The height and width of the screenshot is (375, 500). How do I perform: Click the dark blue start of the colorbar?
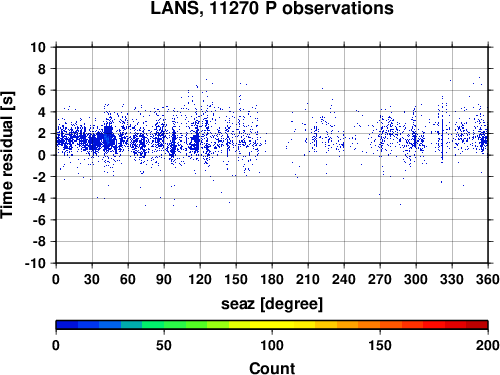click(67, 325)
